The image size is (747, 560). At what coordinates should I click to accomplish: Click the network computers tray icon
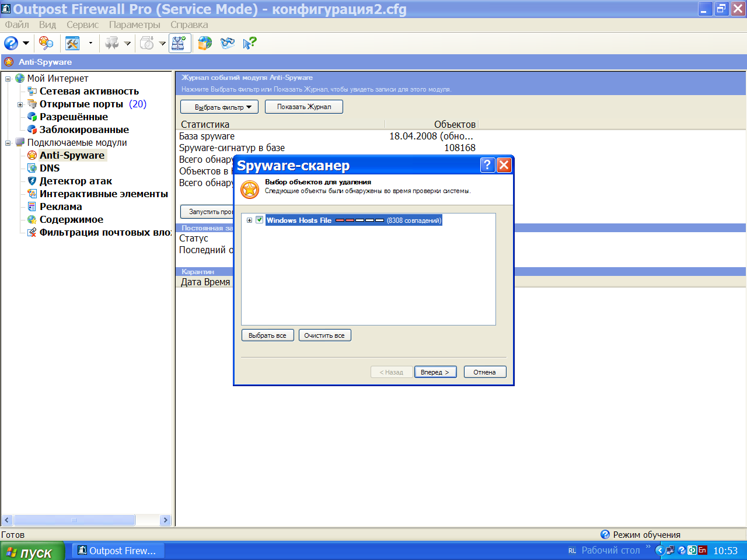point(671,550)
